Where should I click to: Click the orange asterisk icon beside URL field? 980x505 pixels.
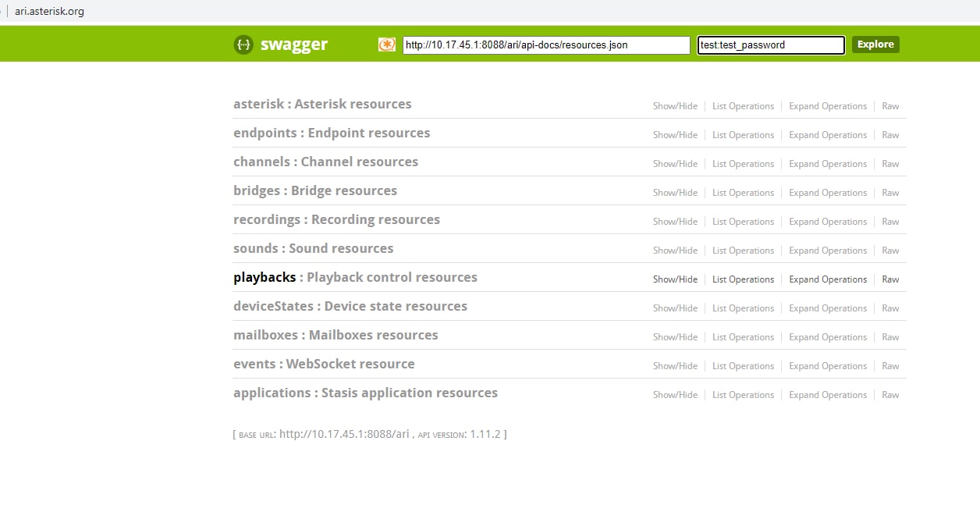(387, 44)
